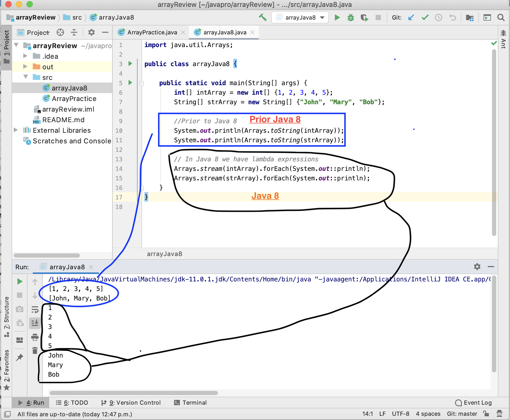Open the 2: Favorites side tab

point(7,370)
